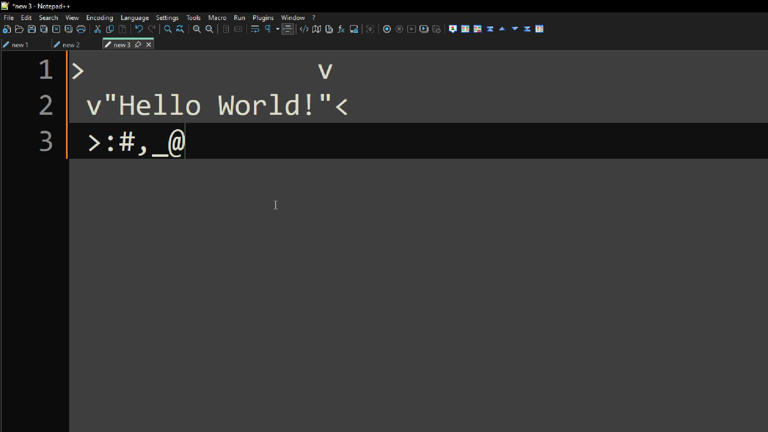Open dropdown arrow next to pilcrow icon
This screenshot has width=768, height=432.
click(x=277, y=29)
